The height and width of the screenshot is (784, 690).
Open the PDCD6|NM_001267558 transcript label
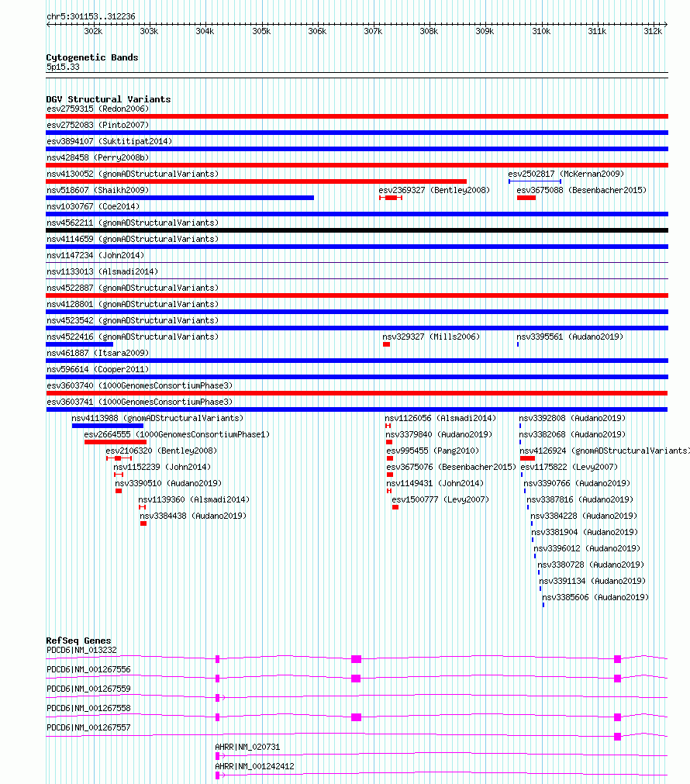point(88,709)
